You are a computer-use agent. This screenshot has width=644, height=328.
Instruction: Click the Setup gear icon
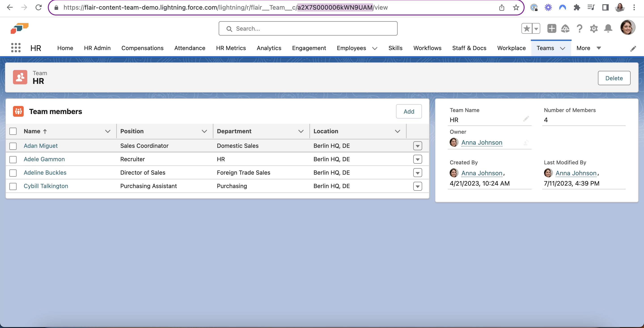[x=593, y=28]
